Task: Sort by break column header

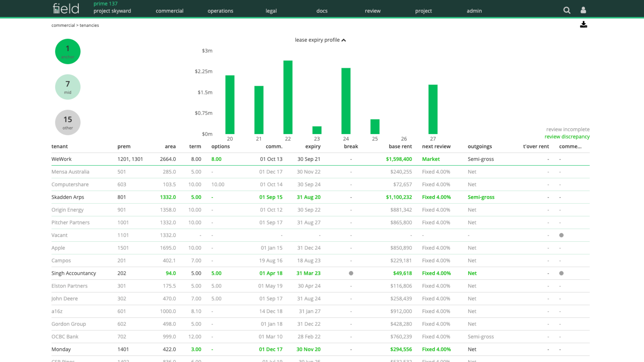Action: pos(351,146)
